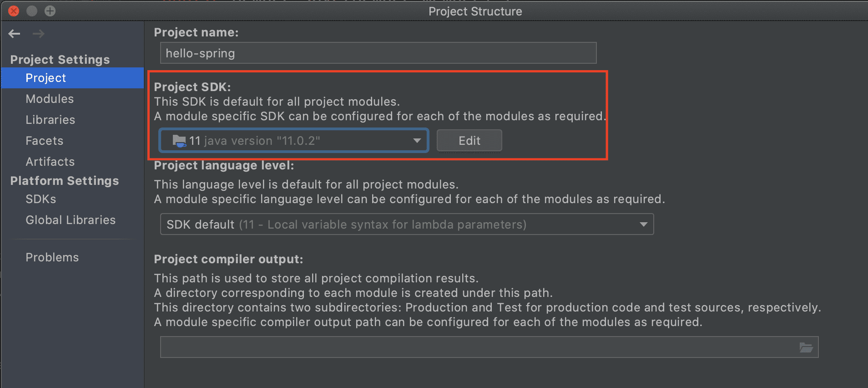
Task: Open Global Libraries settings
Action: click(71, 220)
